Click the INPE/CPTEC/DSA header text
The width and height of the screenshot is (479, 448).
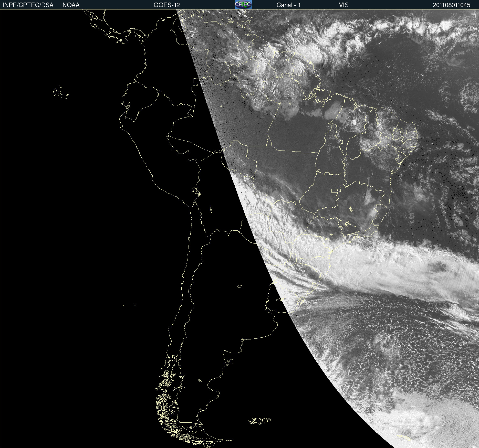pyautogui.click(x=28, y=5)
